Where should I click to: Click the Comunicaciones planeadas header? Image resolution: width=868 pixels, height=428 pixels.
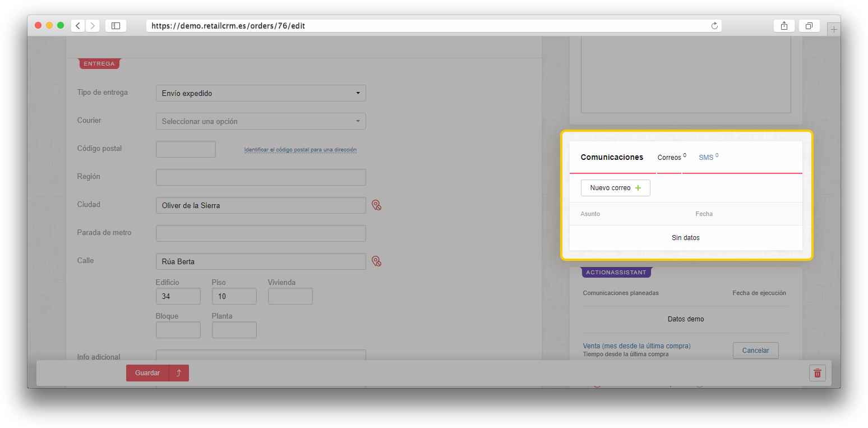621,293
